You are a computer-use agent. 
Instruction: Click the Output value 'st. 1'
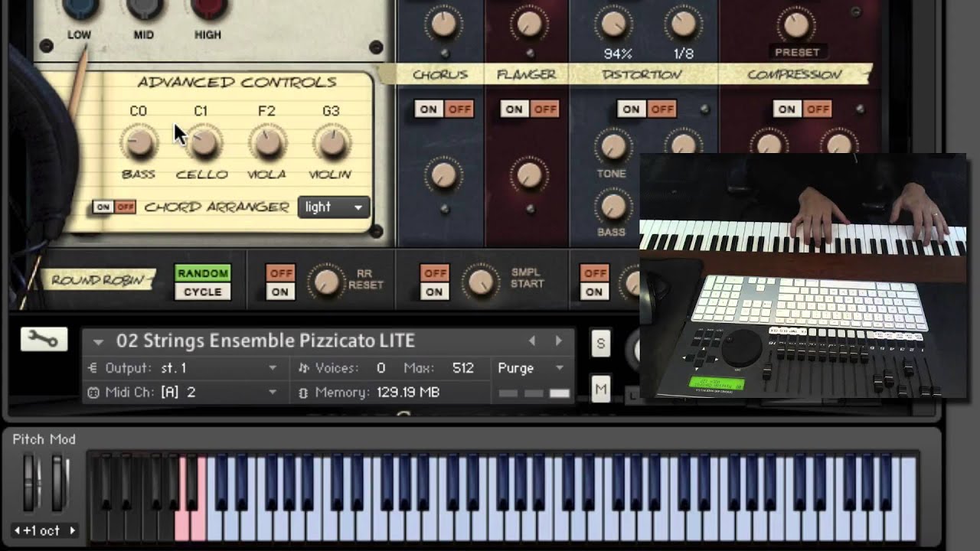tap(174, 368)
